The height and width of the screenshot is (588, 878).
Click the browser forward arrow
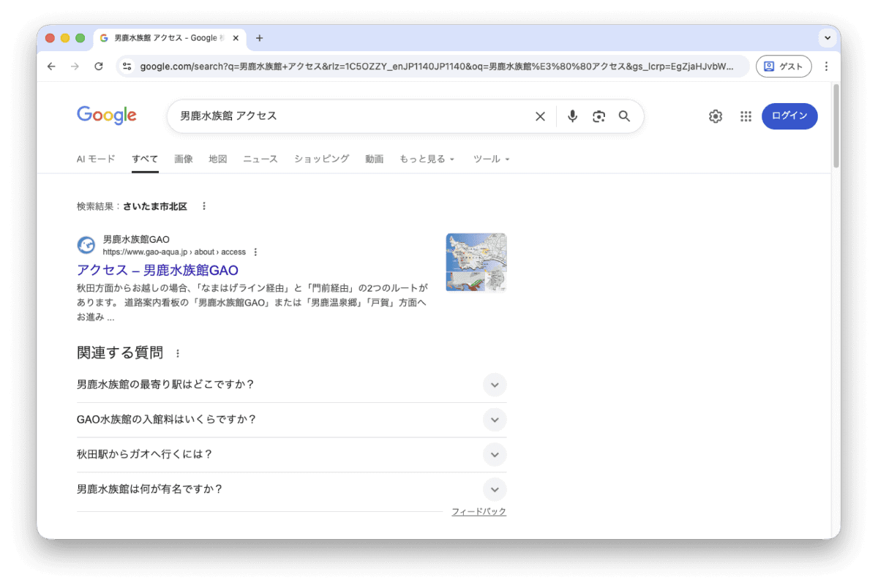[75, 67]
